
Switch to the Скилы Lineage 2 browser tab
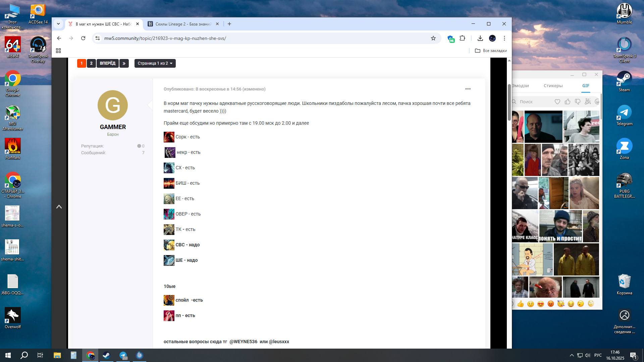coord(183,24)
